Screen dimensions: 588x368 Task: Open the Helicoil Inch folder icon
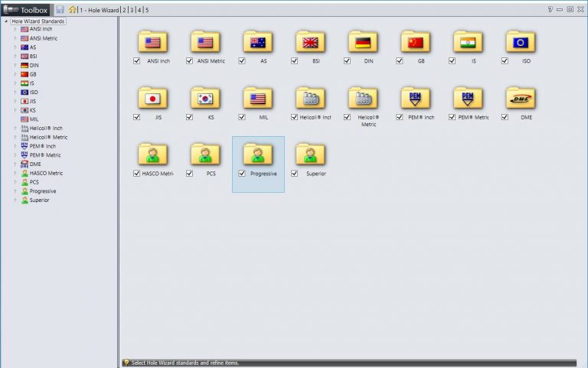[x=310, y=98]
